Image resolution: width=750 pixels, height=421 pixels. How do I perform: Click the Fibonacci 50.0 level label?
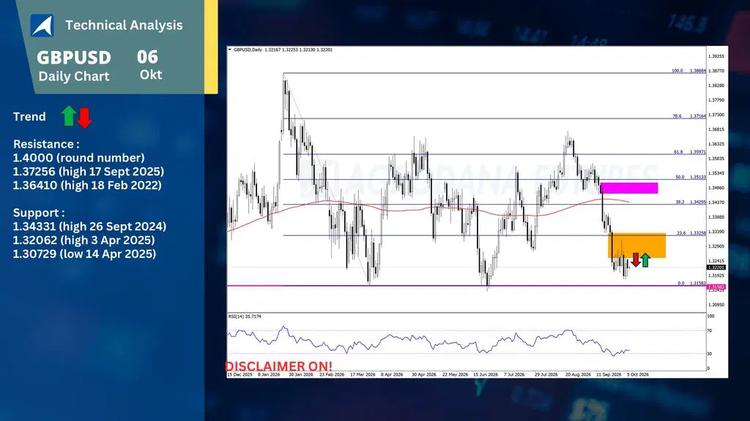point(680,177)
